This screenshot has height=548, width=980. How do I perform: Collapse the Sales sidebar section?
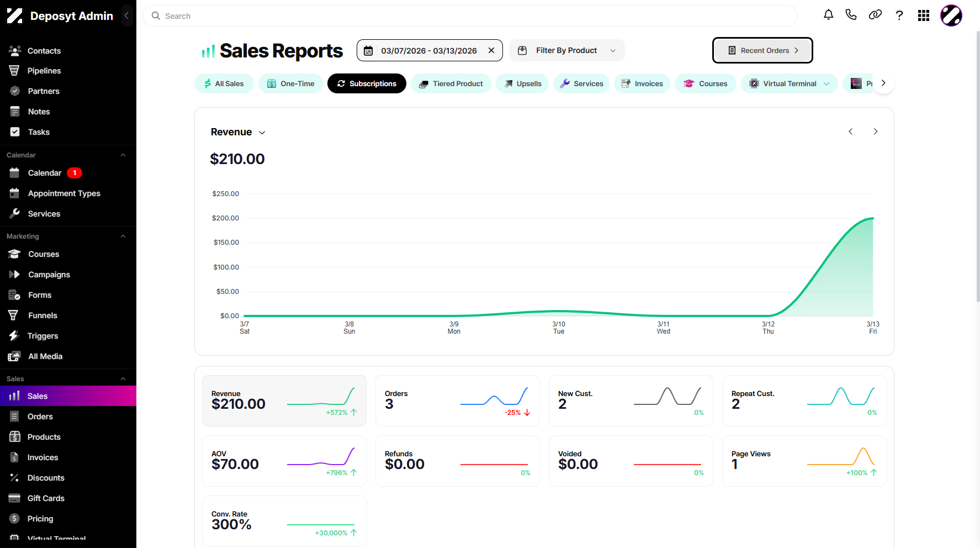[x=123, y=379]
